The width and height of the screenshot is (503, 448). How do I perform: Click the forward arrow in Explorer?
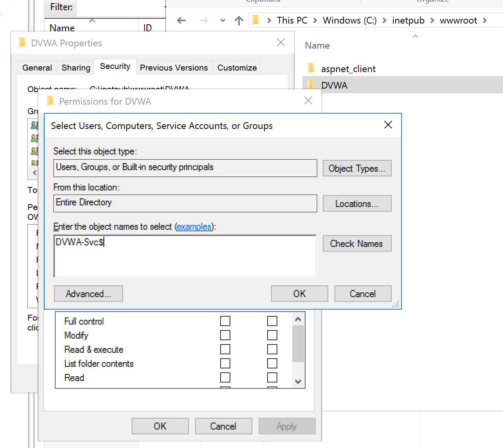(x=204, y=20)
